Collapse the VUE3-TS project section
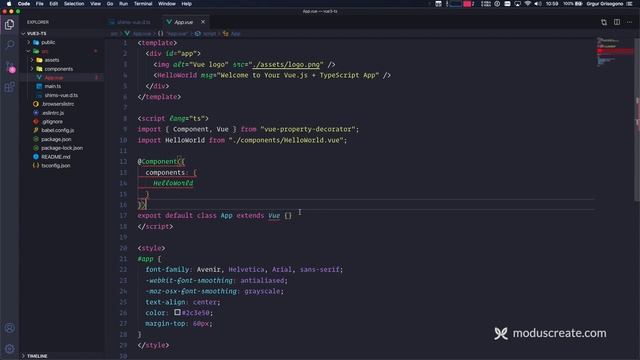This screenshot has width=640, height=360. (62, 33)
